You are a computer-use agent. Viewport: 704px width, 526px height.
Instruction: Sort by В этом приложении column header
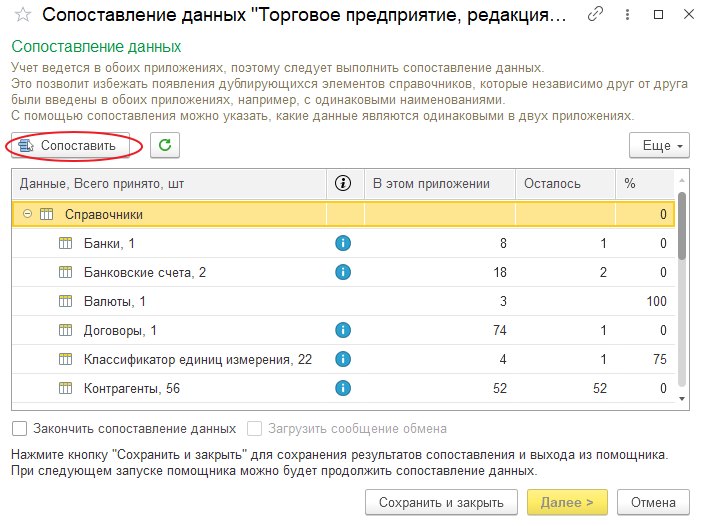point(440,184)
